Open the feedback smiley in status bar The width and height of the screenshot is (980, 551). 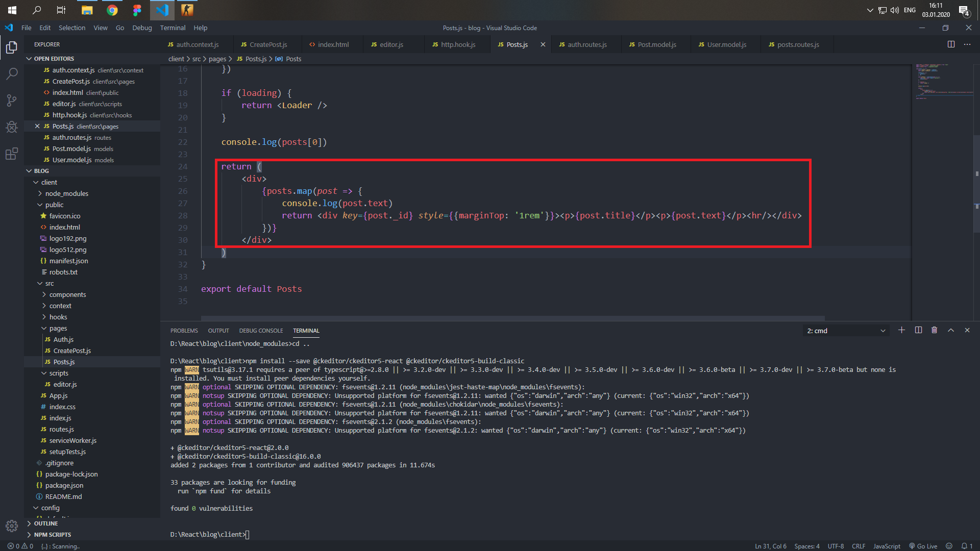pyautogui.click(x=949, y=546)
